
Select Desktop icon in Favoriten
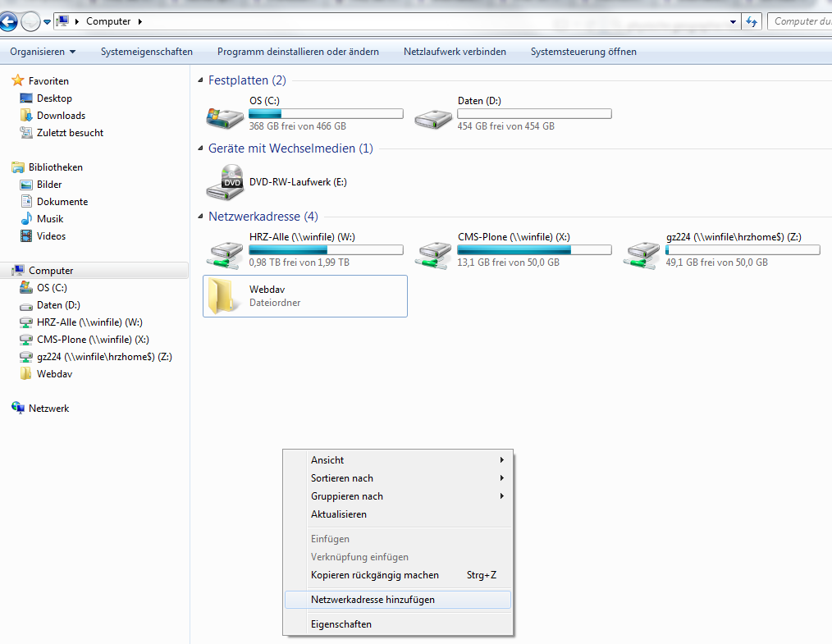pyautogui.click(x=26, y=98)
